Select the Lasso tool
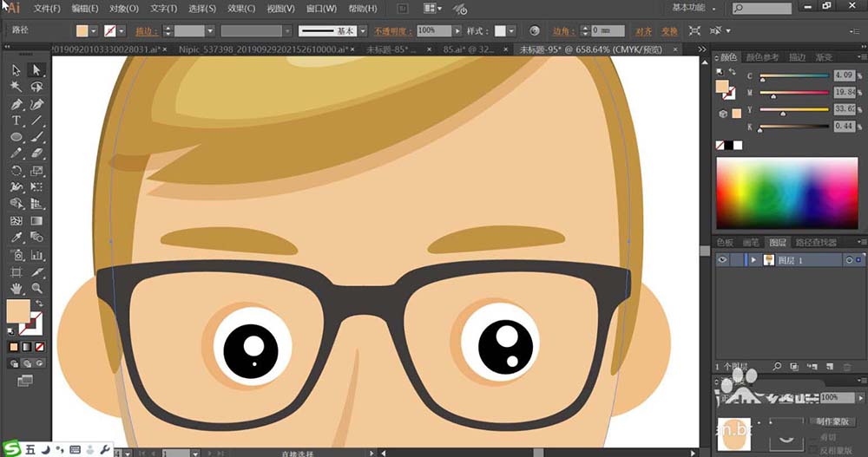868x457 pixels. (36, 87)
